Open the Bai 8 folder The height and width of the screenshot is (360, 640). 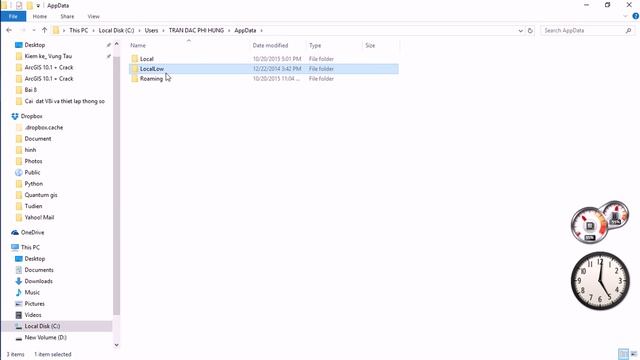(x=31, y=90)
